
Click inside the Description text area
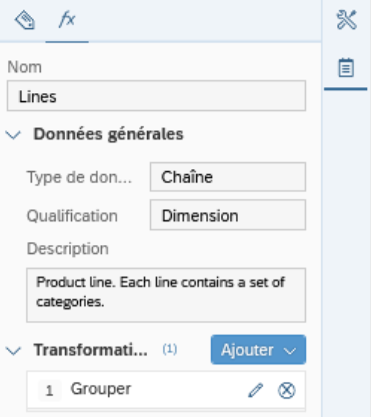(x=166, y=295)
